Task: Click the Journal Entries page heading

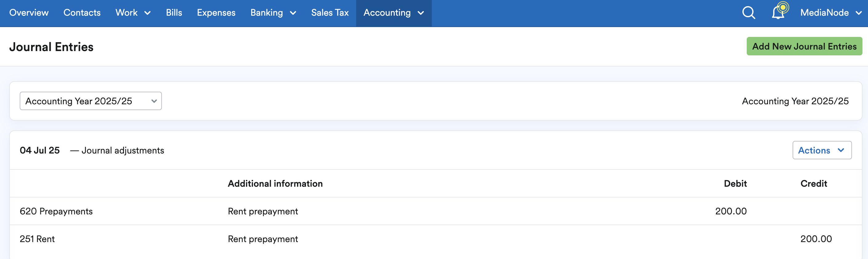Action: (x=51, y=47)
